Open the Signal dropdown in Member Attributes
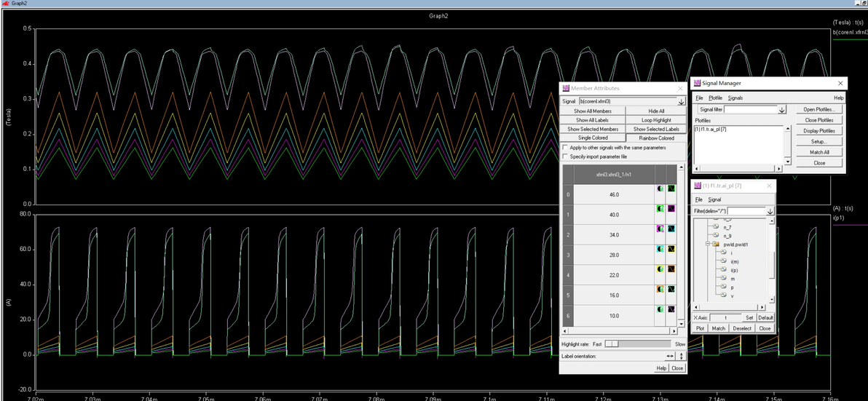Viewport: 868px width, 401px height. (682, 101)
